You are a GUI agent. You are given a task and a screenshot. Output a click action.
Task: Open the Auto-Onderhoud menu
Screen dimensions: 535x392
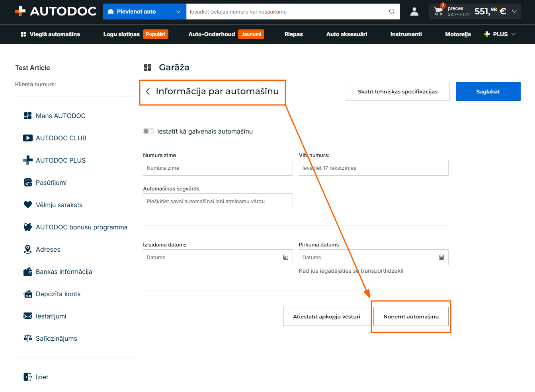click(212, 34)
